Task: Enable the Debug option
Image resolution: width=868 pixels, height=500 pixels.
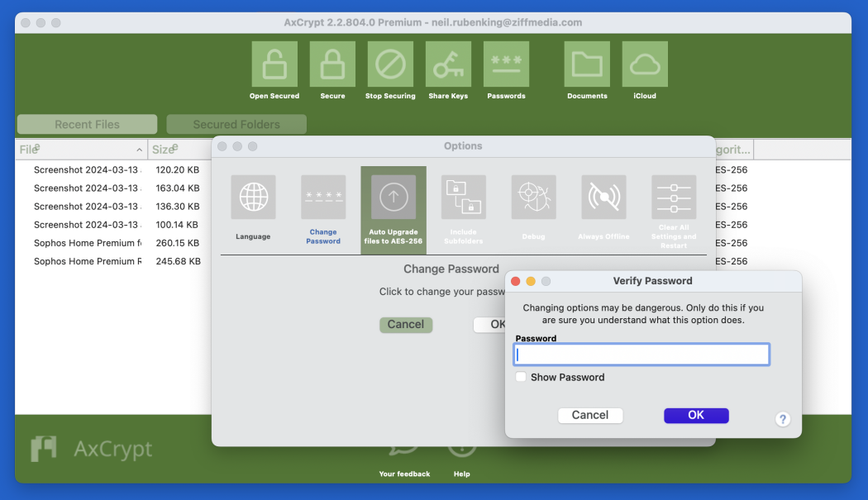Action: pyautogui.click(x=533, y=197)
